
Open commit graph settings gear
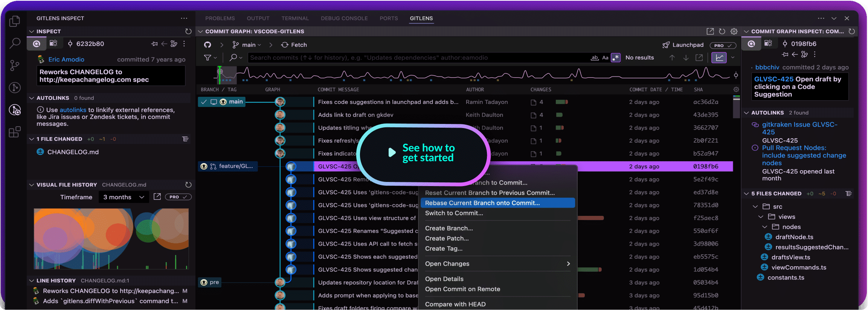(x=734, y=31)
